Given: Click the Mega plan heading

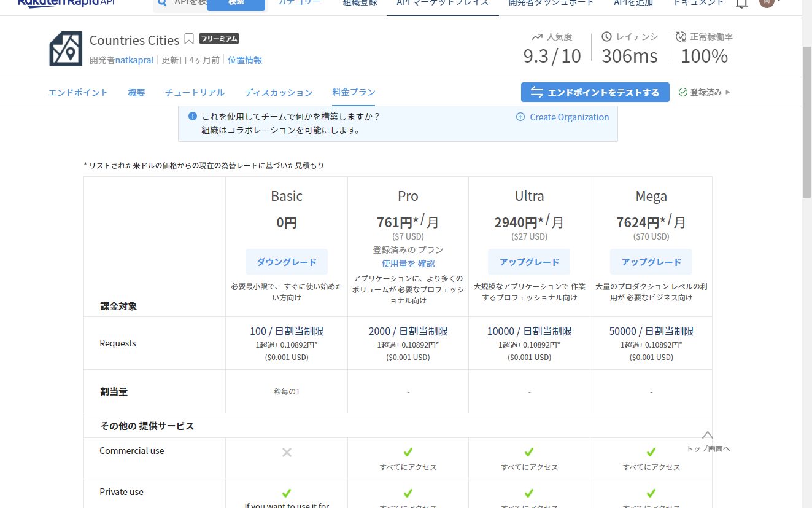Looking at the screenshot, I should pos(651,196).
